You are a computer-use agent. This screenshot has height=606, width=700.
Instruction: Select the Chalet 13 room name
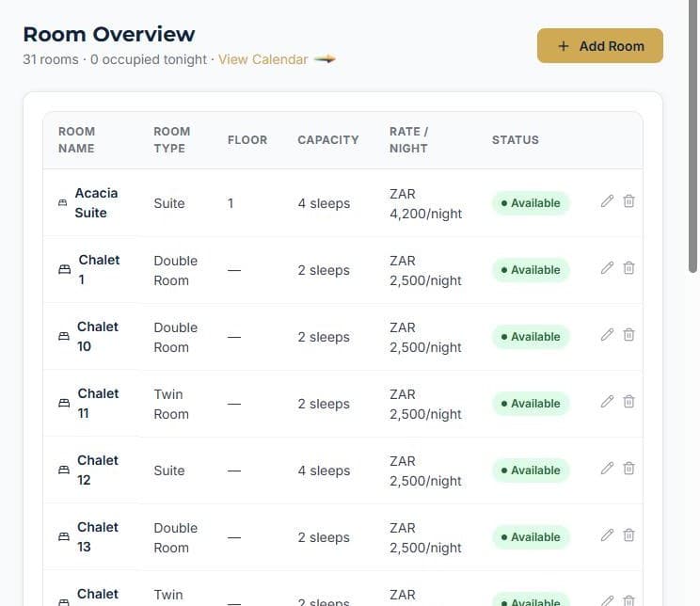click(x=98, y=536)
